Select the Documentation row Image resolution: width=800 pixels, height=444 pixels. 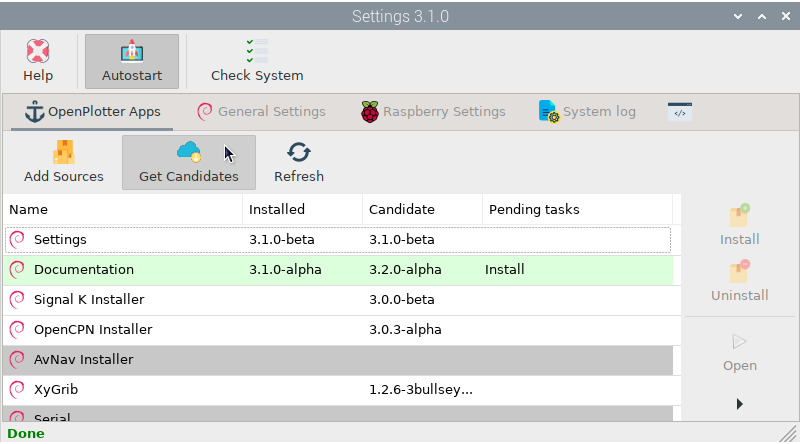[338, 270]
